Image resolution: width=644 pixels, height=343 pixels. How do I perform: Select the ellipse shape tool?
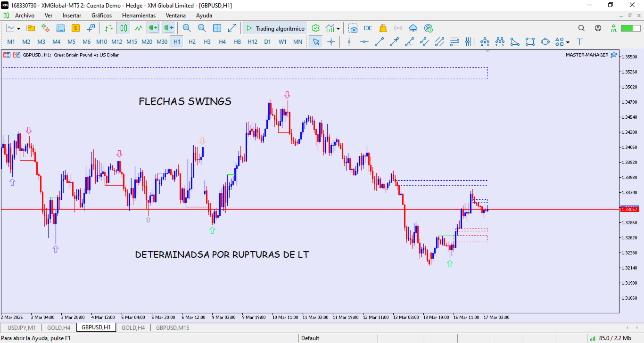545,42
